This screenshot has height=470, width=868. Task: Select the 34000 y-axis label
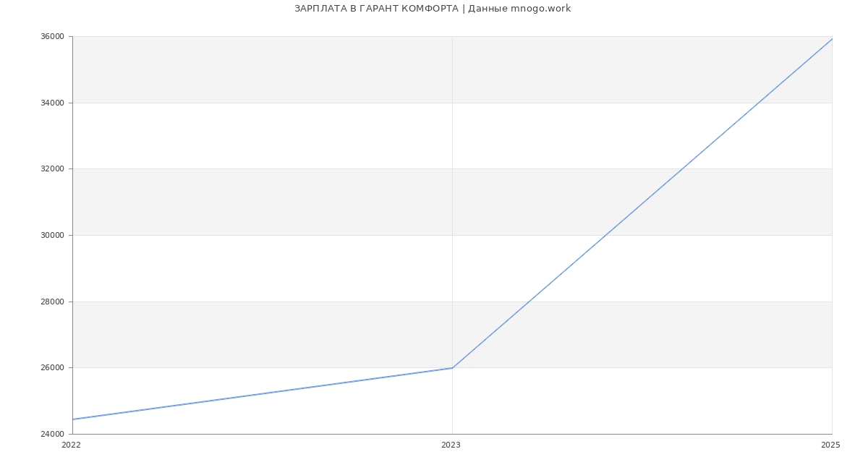point(54,103)
